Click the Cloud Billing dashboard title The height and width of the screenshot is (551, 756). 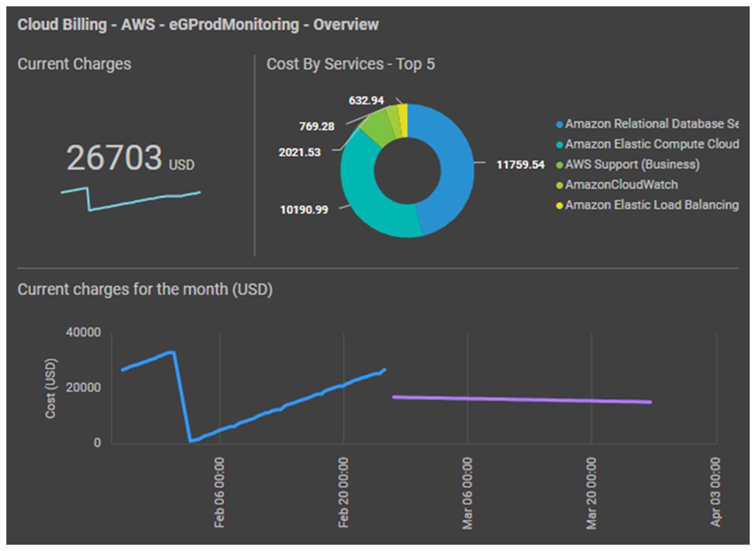[x=198, y=25]
